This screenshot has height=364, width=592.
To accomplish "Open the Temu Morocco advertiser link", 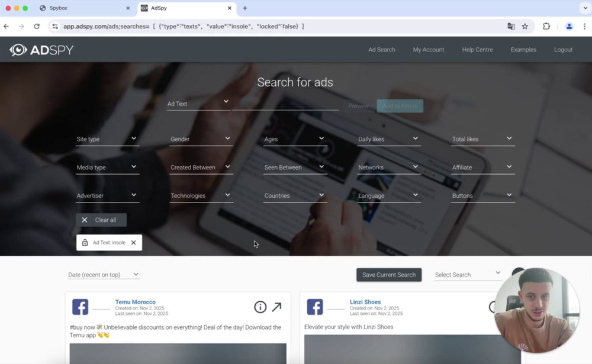I will pyautogui.click(x=135, y=302).
